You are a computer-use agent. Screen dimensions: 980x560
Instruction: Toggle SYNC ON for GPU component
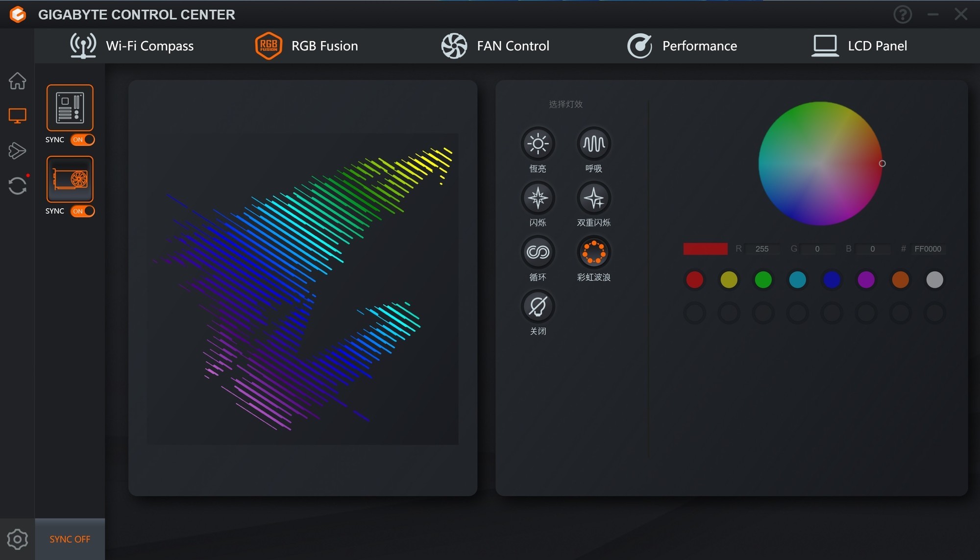tap(82, 211)
